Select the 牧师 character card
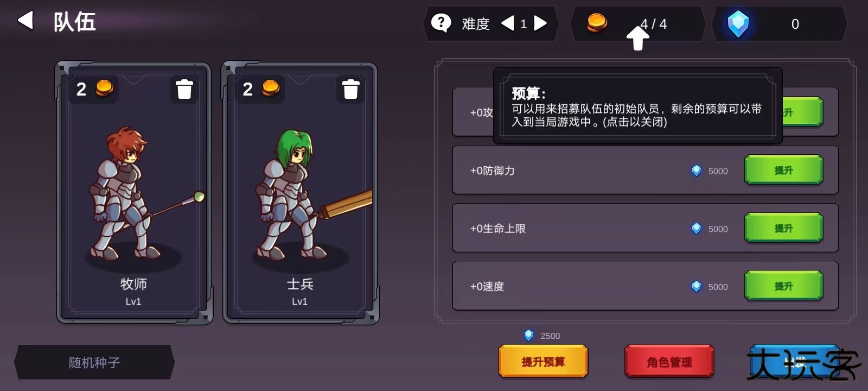Image resolution: width=868 pixels, height=391 pixels. coord(134,193)
